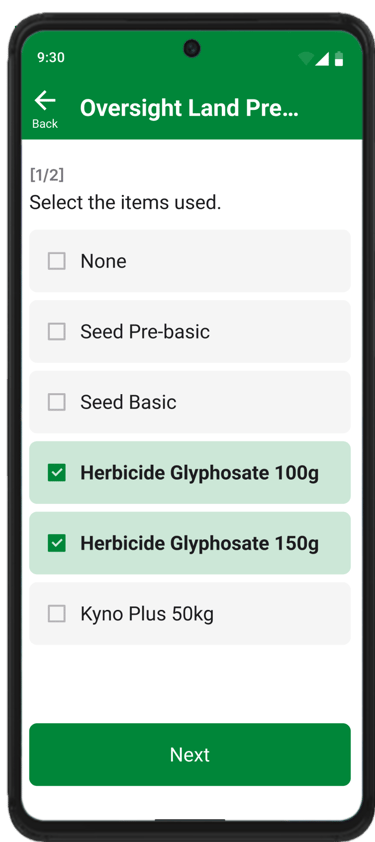The width and height of the screenshot is (375, 842).
Task: Tap the Oversight Land Pre... title
Action: click(x=189, y=108)
